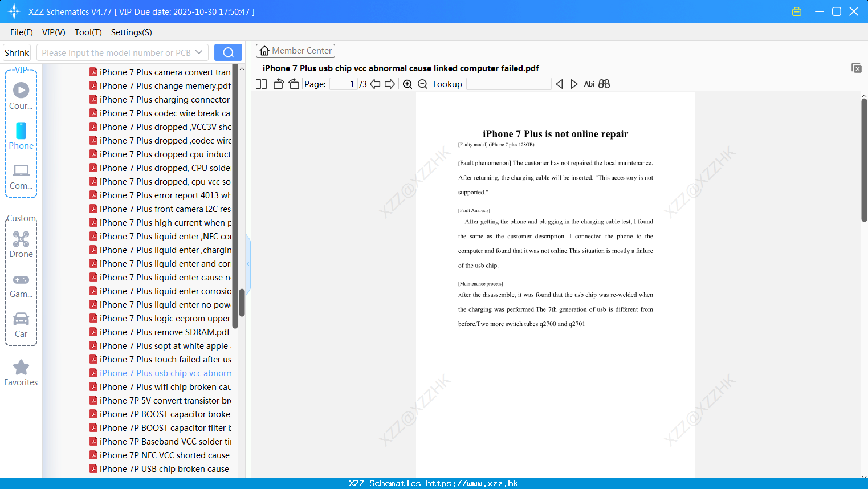Viewport: 868px width, 489px height.
Task: Open iPhone 7 Plus change memery.pdf
Action: (x=160, y=85)
